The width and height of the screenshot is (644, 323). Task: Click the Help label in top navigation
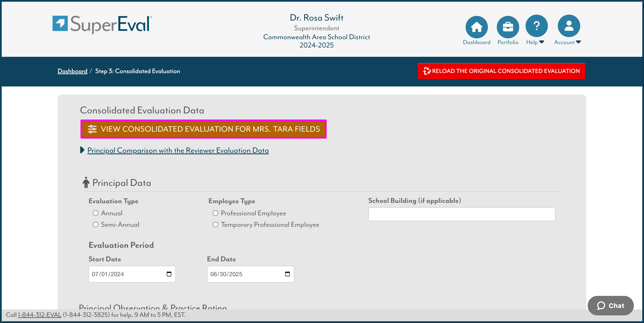(532, 42)
